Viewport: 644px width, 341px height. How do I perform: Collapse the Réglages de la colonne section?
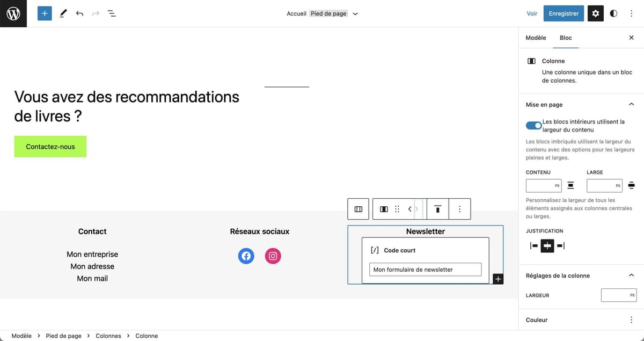(631, 275)
